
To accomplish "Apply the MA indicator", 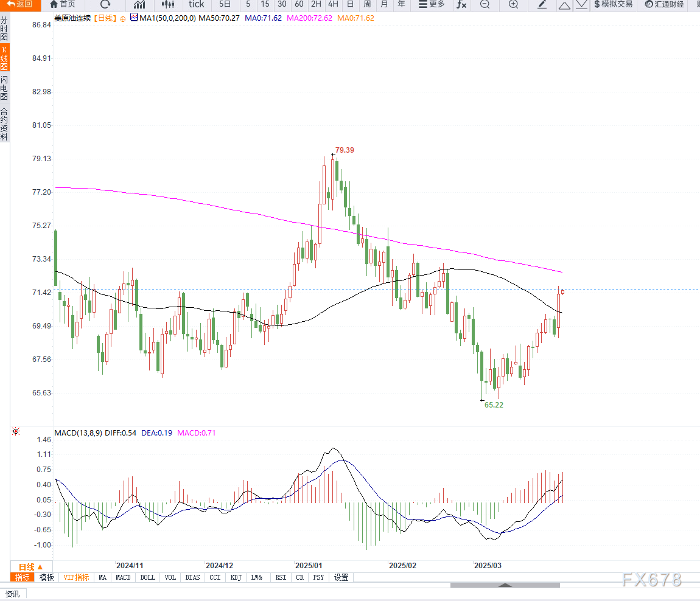I will coord(103,577).
